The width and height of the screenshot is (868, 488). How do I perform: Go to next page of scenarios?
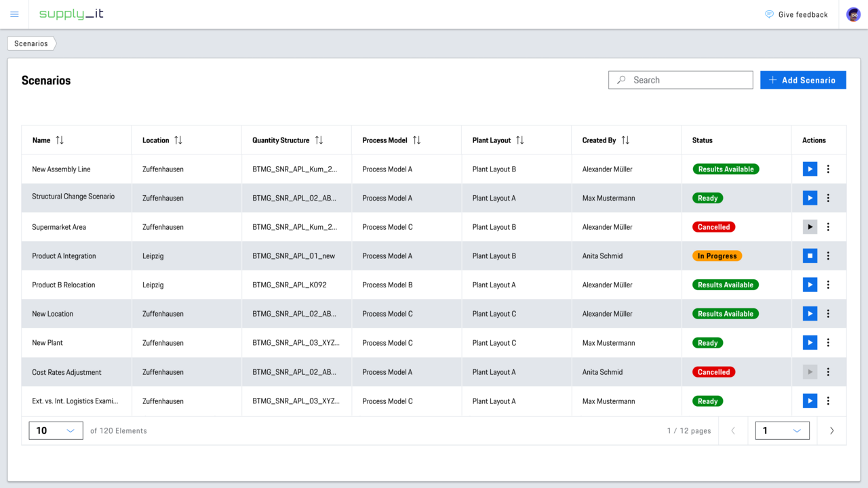click(x=831, y=430)
